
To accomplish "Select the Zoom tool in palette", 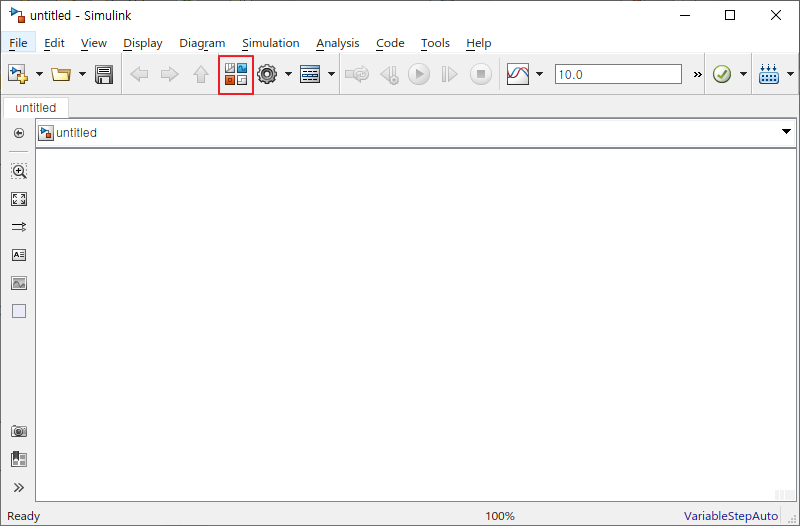I will 19,171.
